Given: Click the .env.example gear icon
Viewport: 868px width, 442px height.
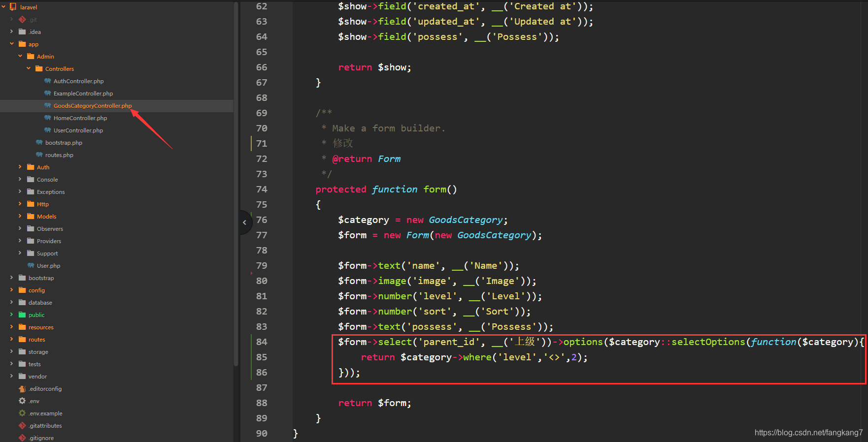Looking at the screenshot, I should tap(22, 413).
